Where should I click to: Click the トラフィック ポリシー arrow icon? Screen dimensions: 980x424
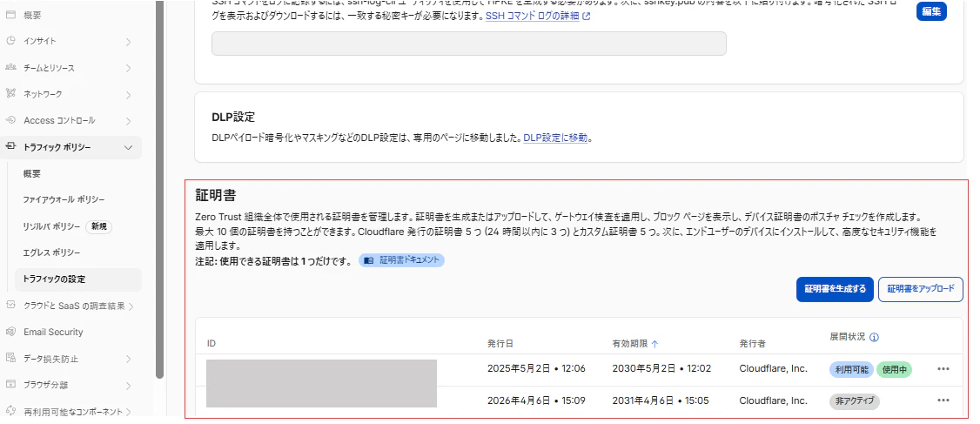[x=10, y=147]
